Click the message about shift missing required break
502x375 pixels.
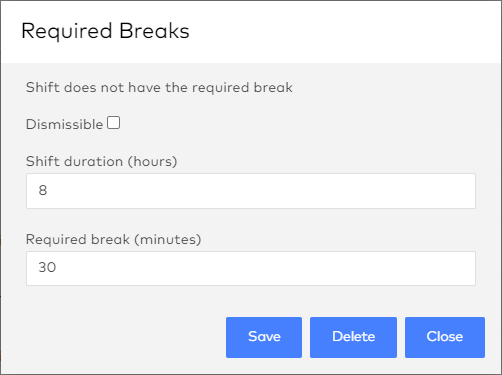point(159,88)
